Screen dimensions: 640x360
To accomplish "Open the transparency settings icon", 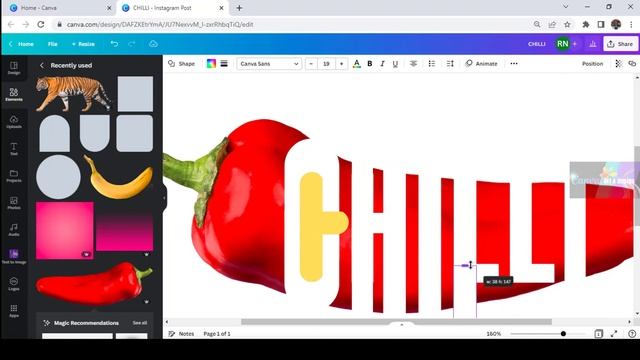I will 618,64.
